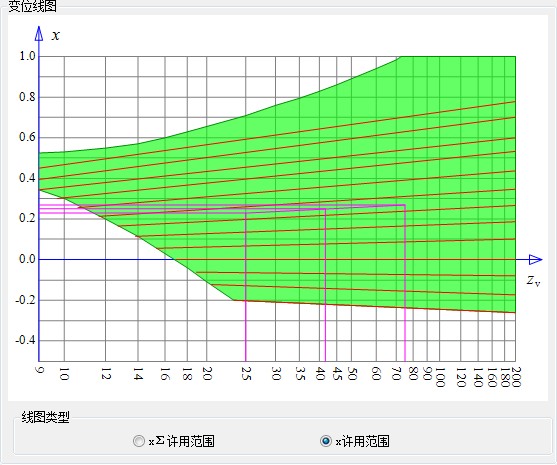Click the x-axis label 180
Viewport: 557px width, 465px height.
505,377
